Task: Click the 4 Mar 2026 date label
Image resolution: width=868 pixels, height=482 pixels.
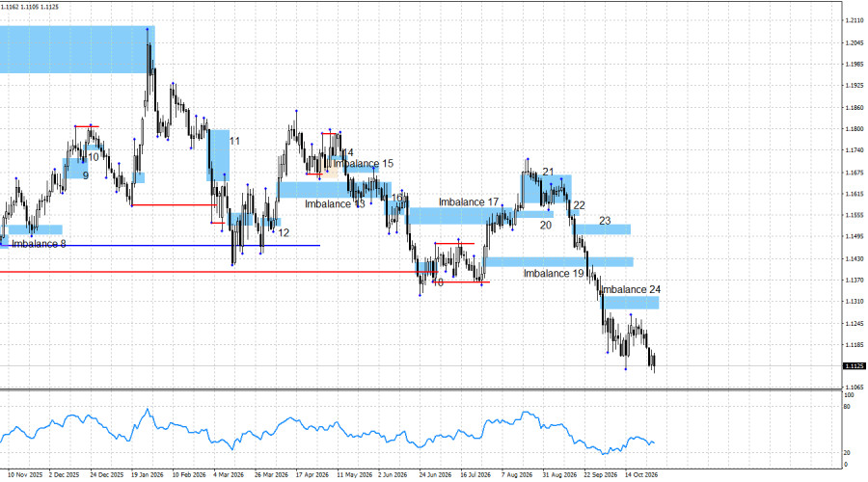Action: pos(228,475)
